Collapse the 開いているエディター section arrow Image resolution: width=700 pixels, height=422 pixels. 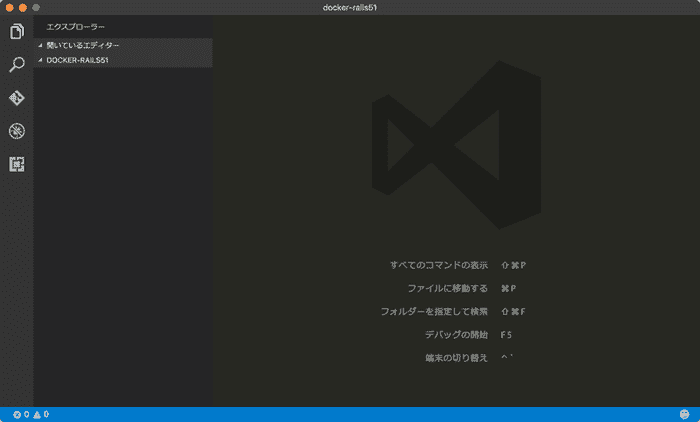click(40, 45)
